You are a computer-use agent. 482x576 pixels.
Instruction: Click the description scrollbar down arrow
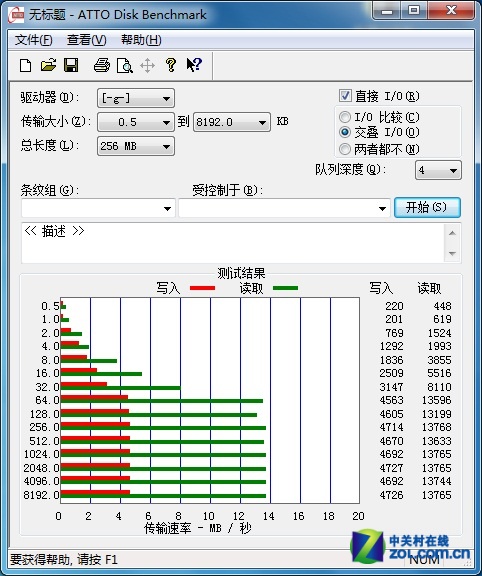tap(452, 253)
